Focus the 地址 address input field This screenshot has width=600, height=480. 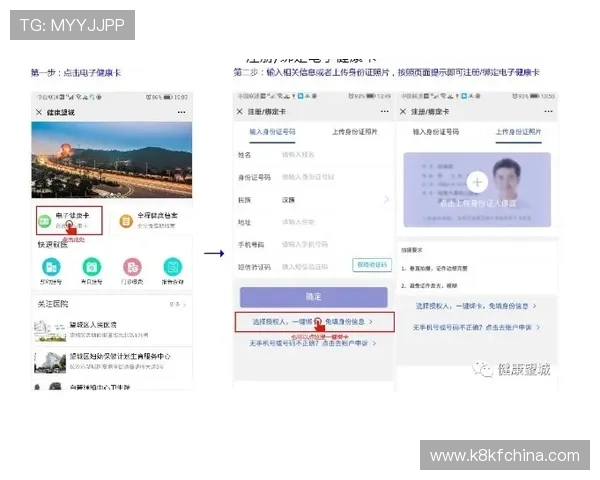pyautogui.click(x=313, y=222)
